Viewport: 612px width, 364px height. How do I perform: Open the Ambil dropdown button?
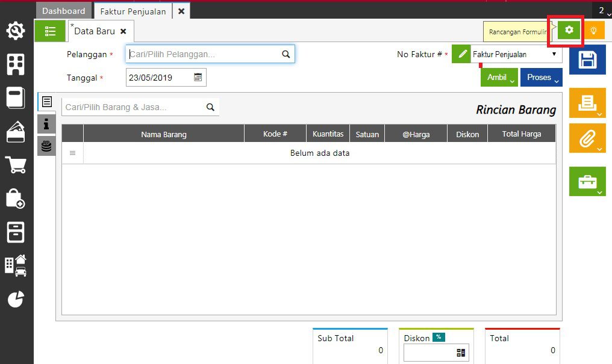tap(499, 78)
